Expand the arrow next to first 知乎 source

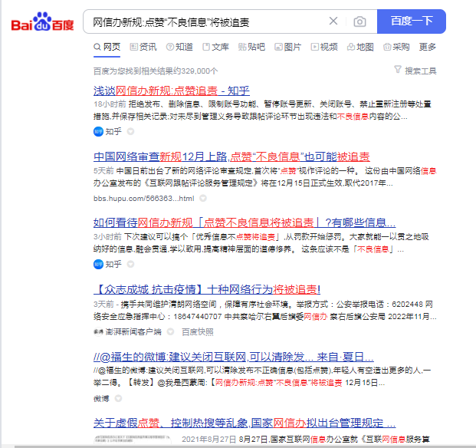point(130,131)
